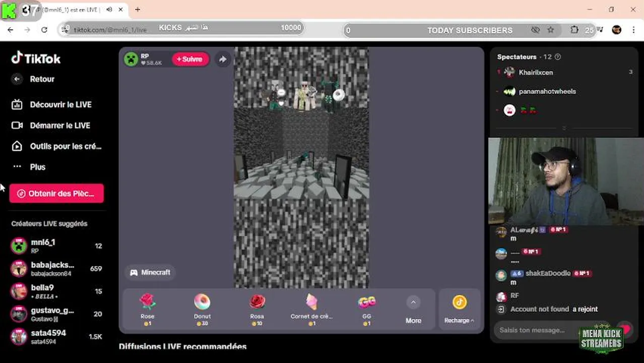
Task: Follow the streamer with Suivre button
Action: (189, 59)
